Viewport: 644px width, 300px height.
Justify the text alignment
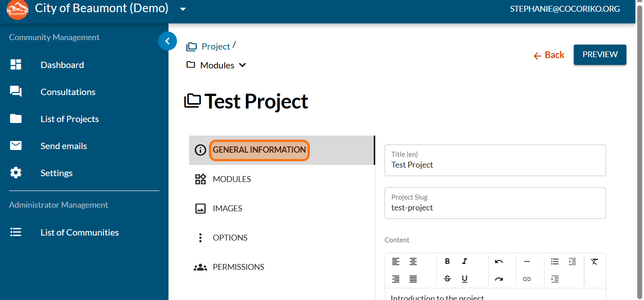413,279
